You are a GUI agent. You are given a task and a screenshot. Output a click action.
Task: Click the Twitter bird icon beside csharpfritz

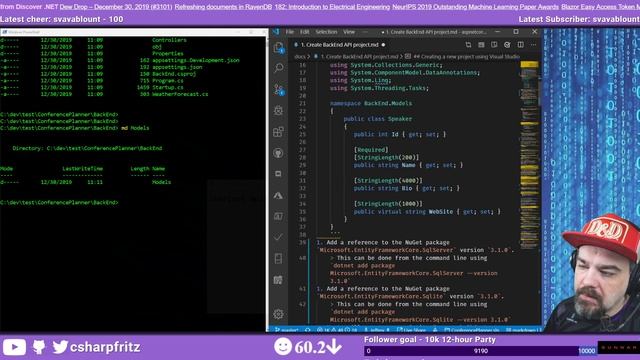(x=60, y=347)
